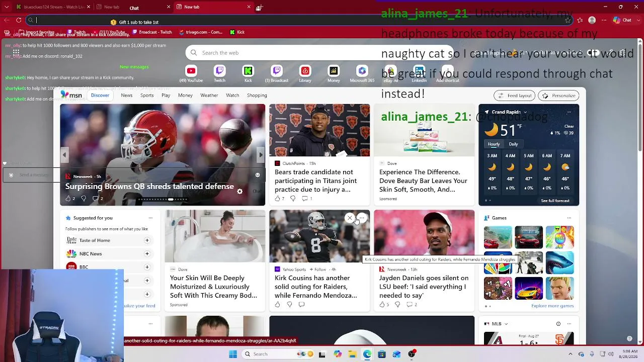Open File Explorer from the taskbar
This screenshot has height=362, width=644.
coord(352,354)
